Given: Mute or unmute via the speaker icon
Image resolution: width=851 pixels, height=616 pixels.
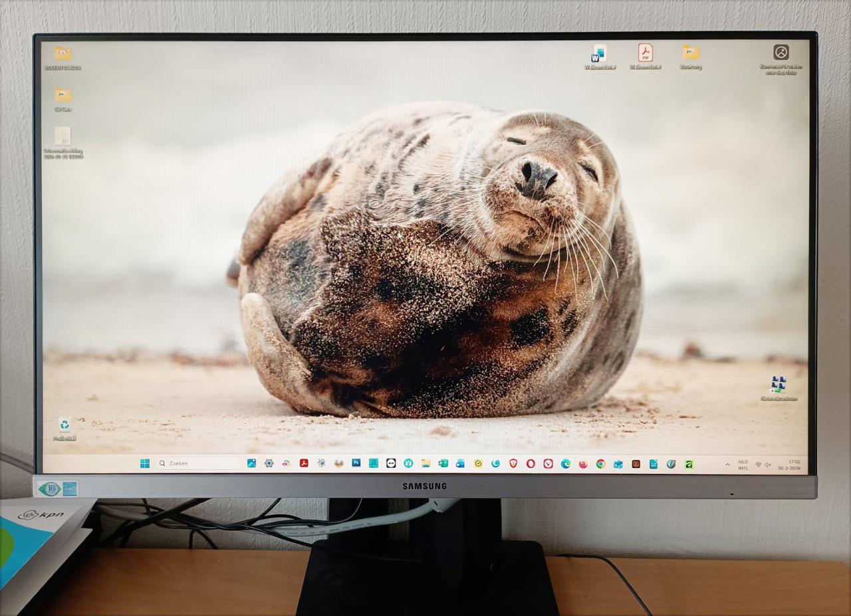Looking at the screenshot, I should [x=768, y=464].
